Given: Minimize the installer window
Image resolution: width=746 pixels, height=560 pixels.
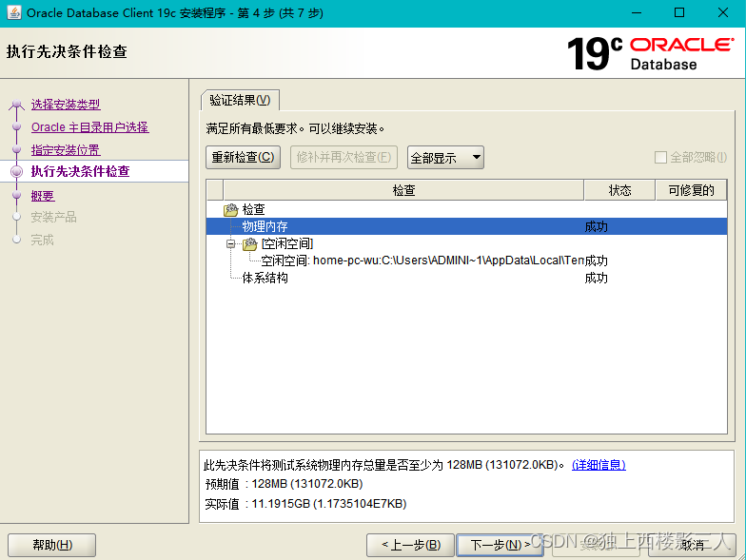Looking at the screenshot, I should click(636, 13).
